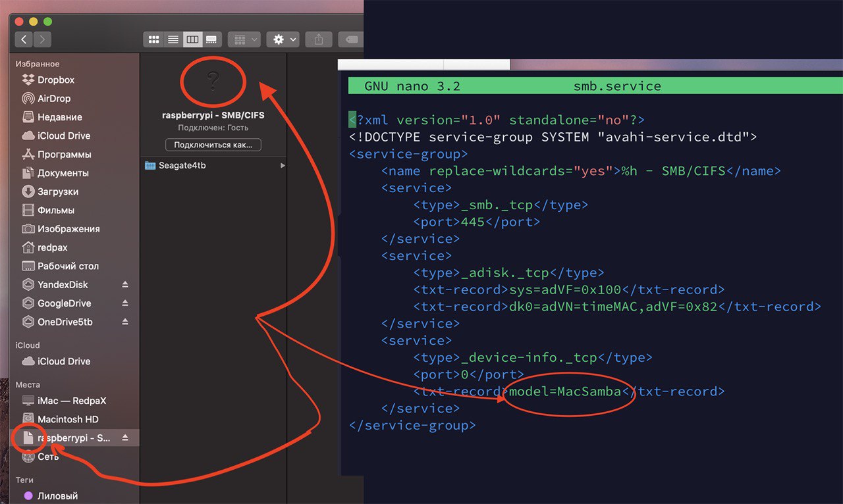
Task: Open redpax home folder in sidebar
Action: coord(52,247)
